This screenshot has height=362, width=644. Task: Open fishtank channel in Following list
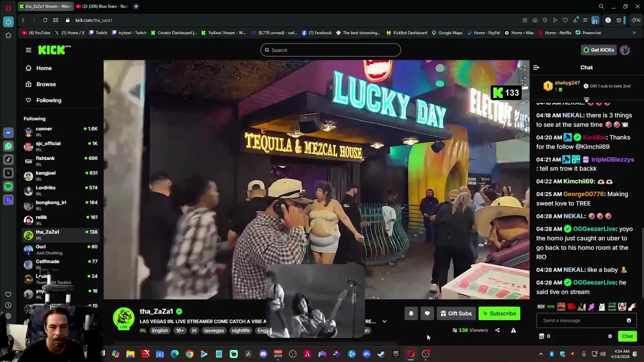pos(61,161)
